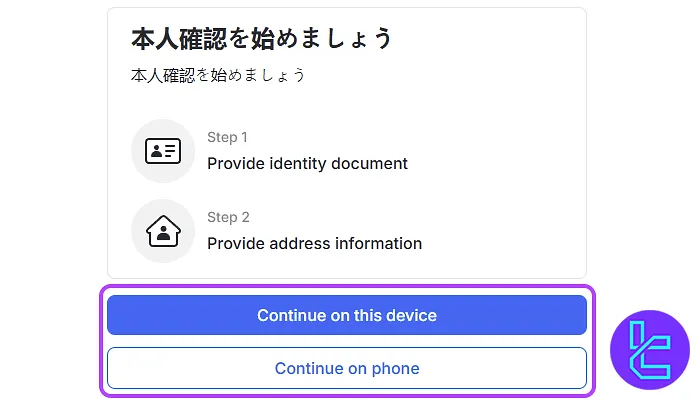Click the ID card icon for Step 1
700x400 pixels.
[163, 151]
